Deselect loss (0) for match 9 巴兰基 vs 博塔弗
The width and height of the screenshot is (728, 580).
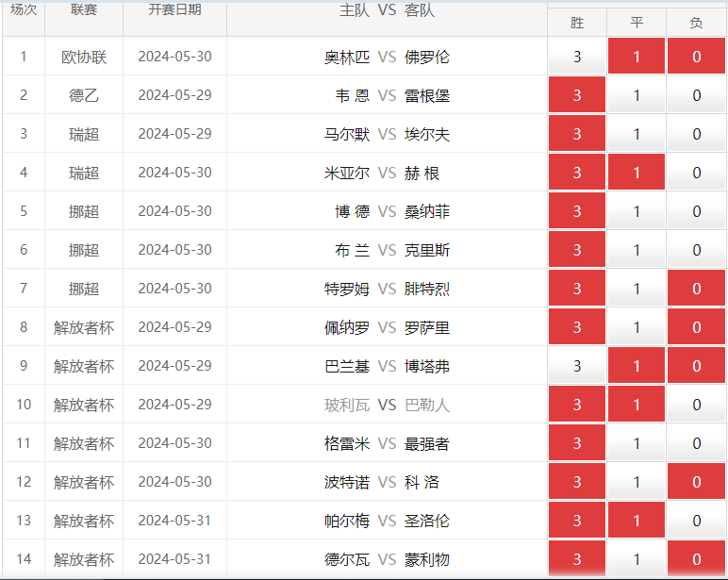[x=697, y=366]
